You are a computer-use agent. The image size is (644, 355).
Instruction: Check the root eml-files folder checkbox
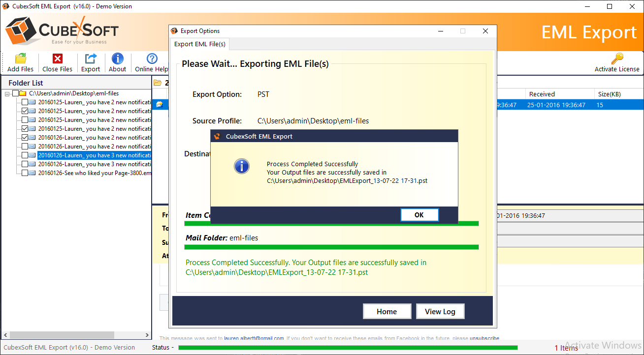(16, 93)
